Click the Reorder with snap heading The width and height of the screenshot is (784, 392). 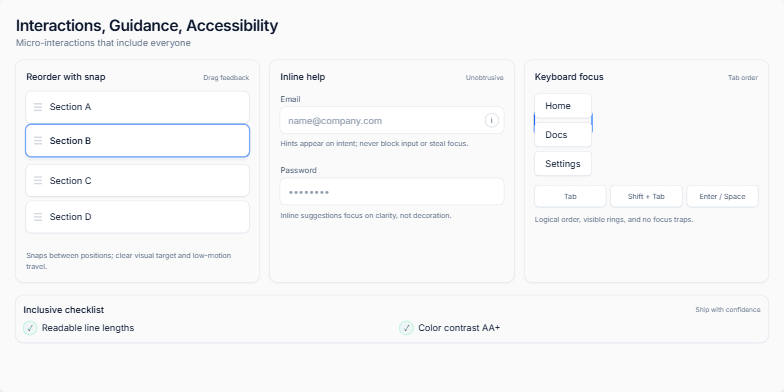66,77
